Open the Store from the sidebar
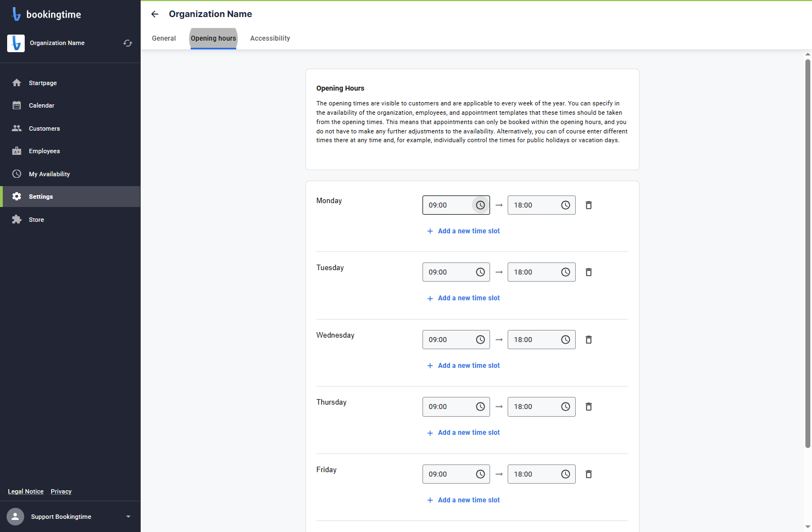The height and width of the screenshot is (532, 812). point(70,220)
